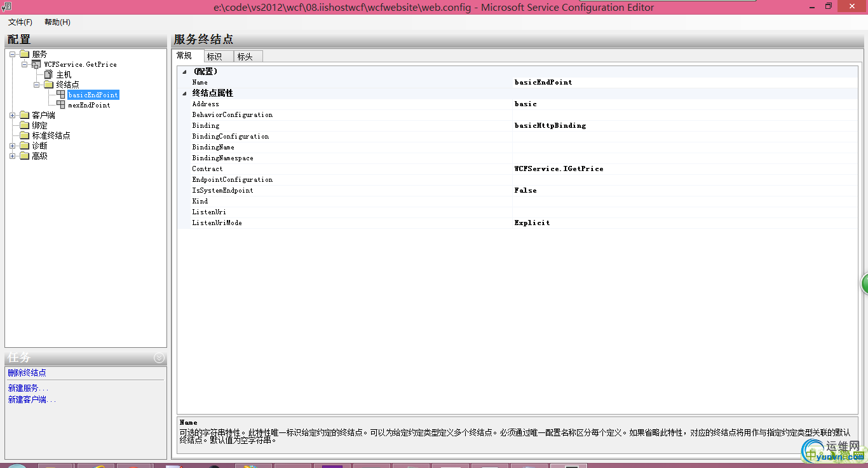Click the ListenUriMode value Explicit

pos(685,223)
